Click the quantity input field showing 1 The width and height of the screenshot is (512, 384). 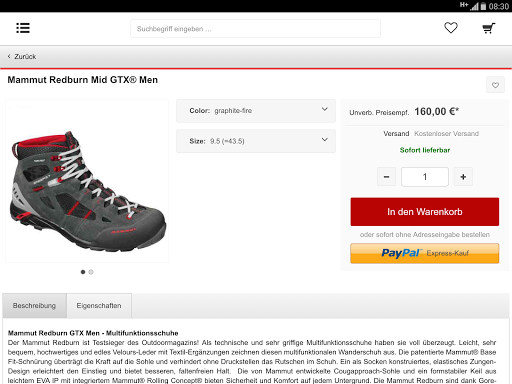pos(425,177)
